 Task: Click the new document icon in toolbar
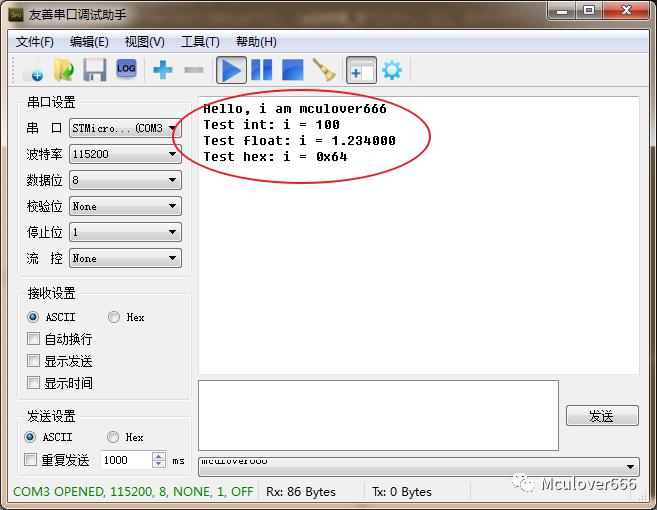click(x=34, y=70)
